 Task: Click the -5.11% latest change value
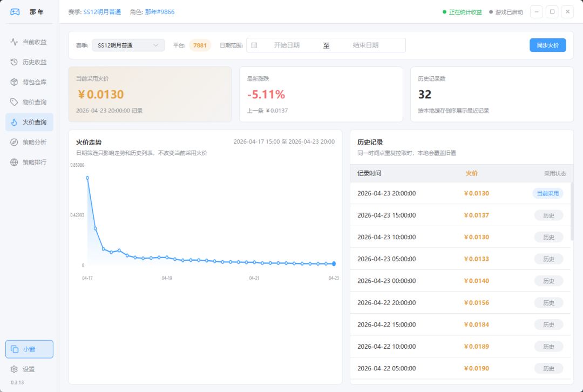tap(266, 94)
